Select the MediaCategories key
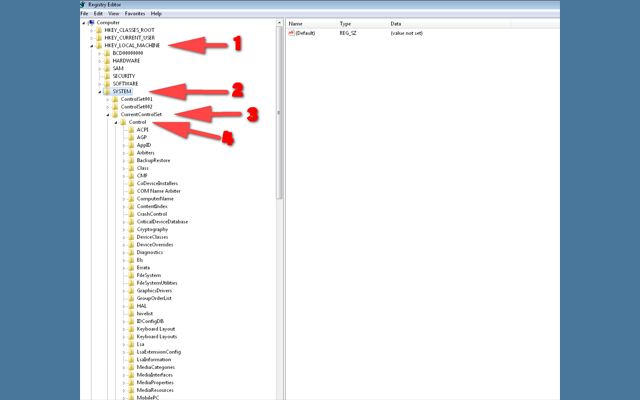Image resolution: width=640 pixels, height=400 pixels. [x=156, y=367]
